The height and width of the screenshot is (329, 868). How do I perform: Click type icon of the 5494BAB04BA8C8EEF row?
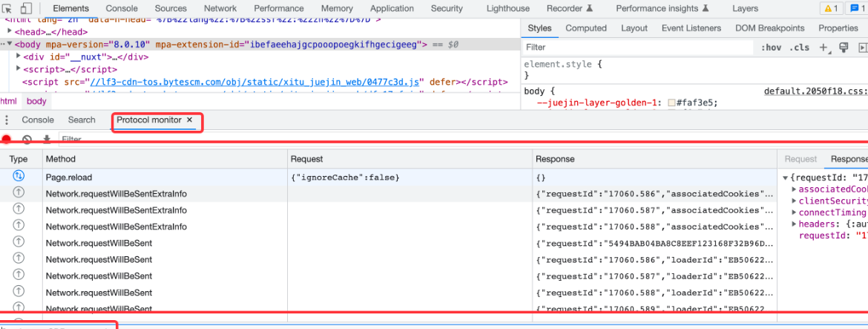[x=19, y=242]
